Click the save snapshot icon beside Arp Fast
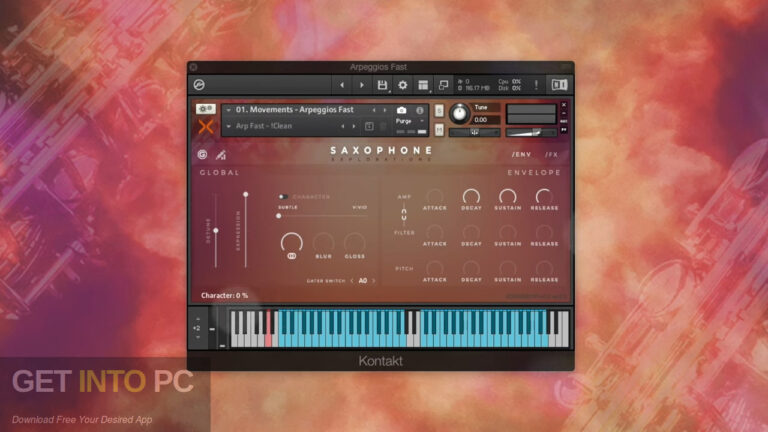The image size is (768, 432). 369,126
